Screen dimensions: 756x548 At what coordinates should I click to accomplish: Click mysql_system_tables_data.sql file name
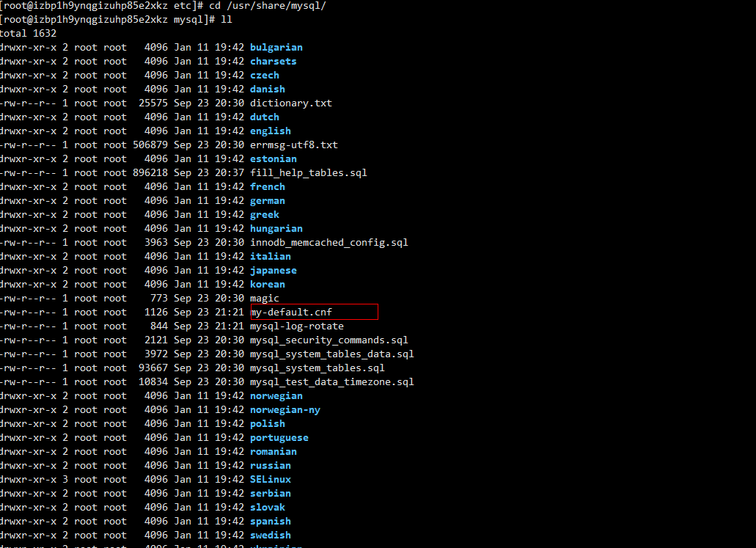[x=332, y=354]
